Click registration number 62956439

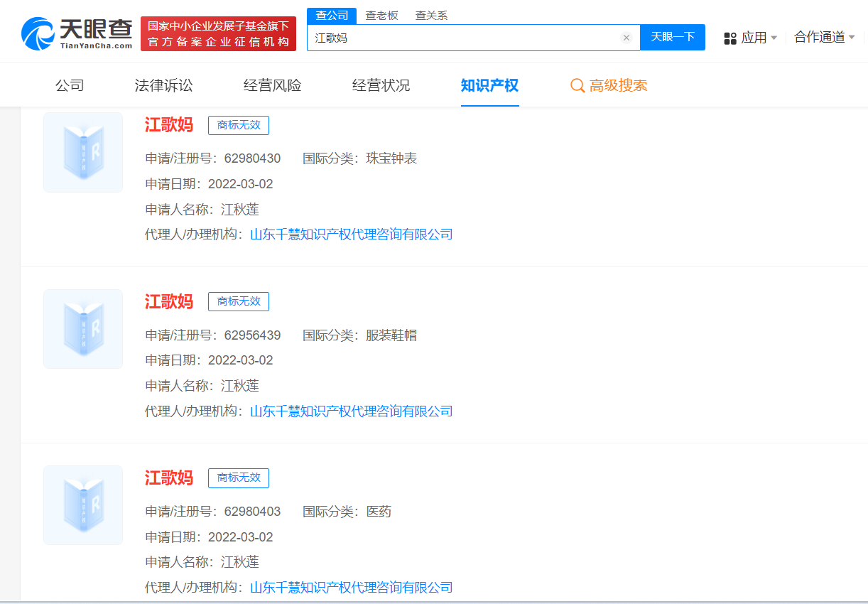(x=252, y=335)
